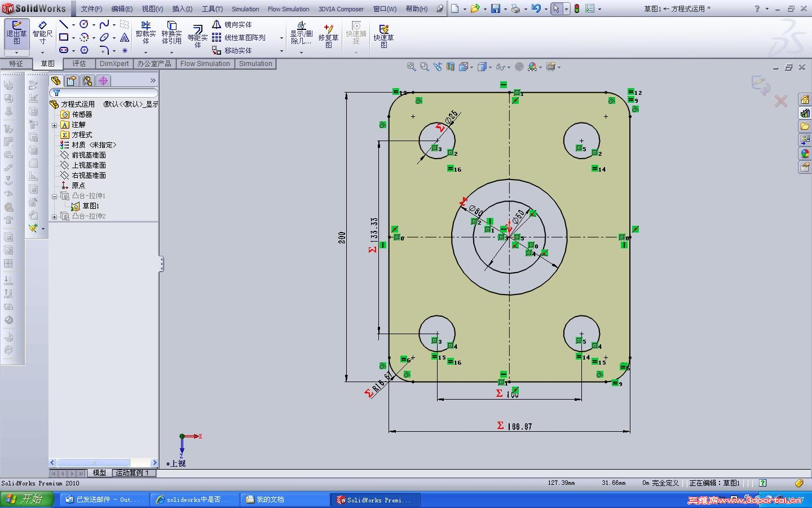Viewport: 812px width, 508px height.
Task: Click 修复草图 repair sketch tool
Action: tap(328, 36)
